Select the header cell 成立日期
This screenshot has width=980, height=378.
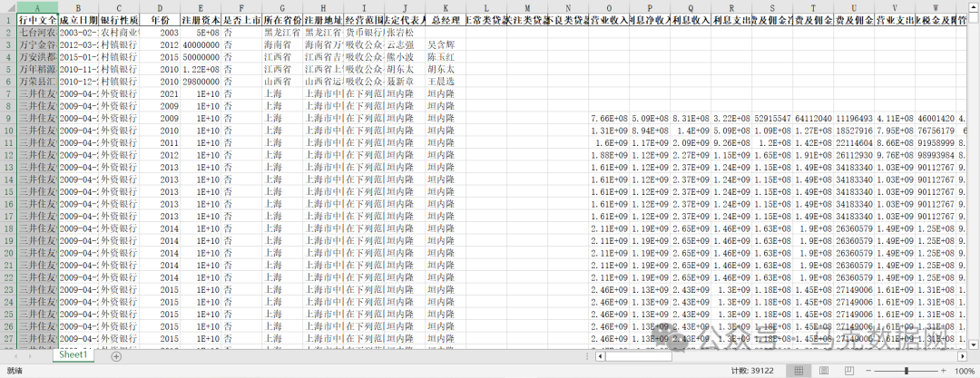point(78,19)
